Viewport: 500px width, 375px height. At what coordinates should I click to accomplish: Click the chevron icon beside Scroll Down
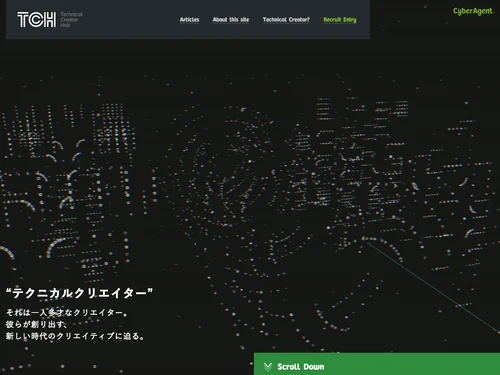click(268, 367)
